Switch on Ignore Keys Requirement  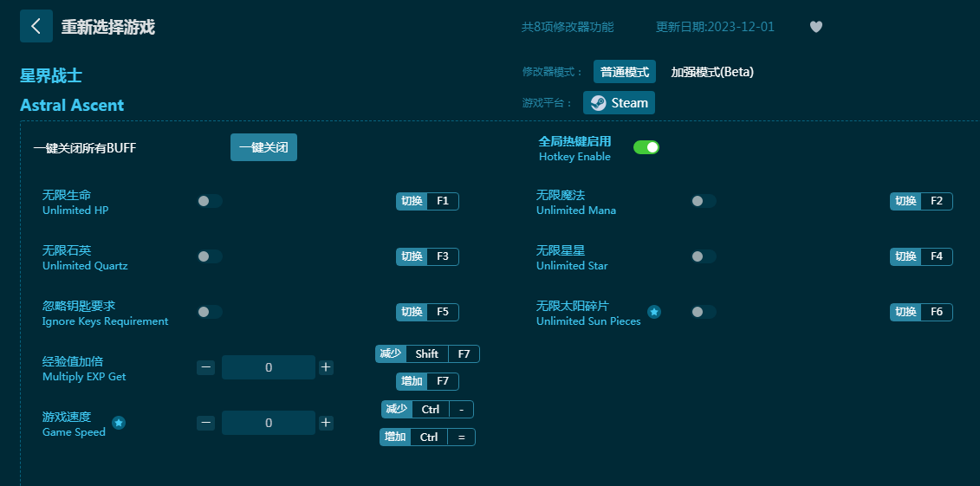click(x=209, y=312)
